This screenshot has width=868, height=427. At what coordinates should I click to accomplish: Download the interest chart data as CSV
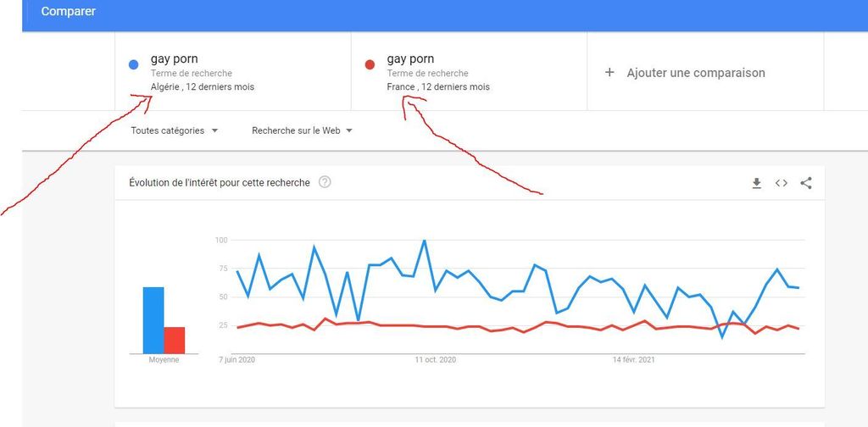(757, 183)
